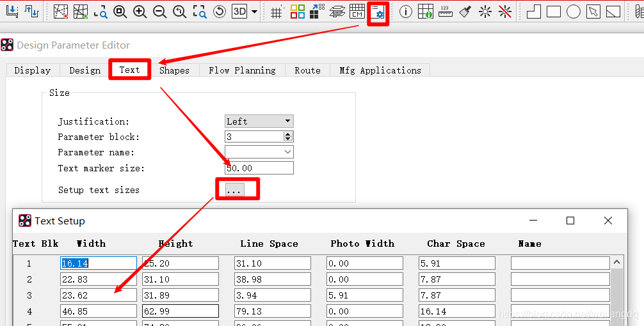Viewport: 644px width, 326px height.
Task: Expand the 3D button dropdown arrow
Action: 254,12
